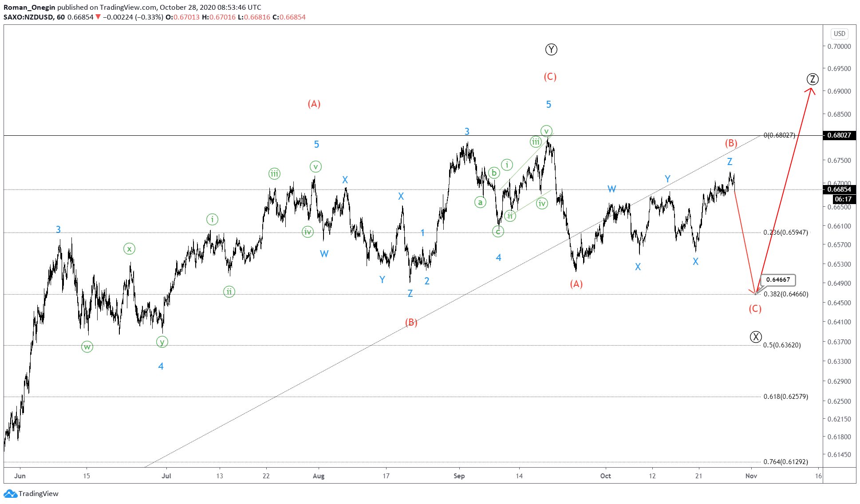Click the red (C) wave label
This screenshot has height=504, width=860.
(549, 77)
